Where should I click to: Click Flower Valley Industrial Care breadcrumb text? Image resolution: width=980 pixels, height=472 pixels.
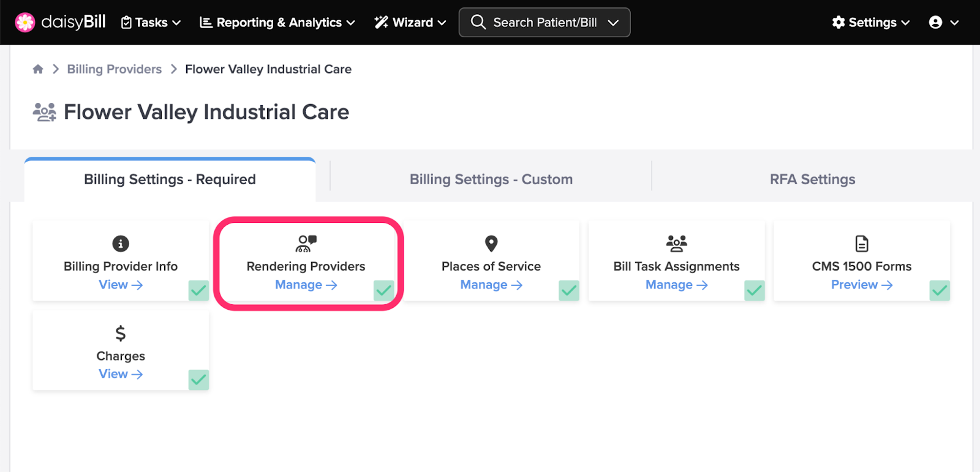point(268,69)
